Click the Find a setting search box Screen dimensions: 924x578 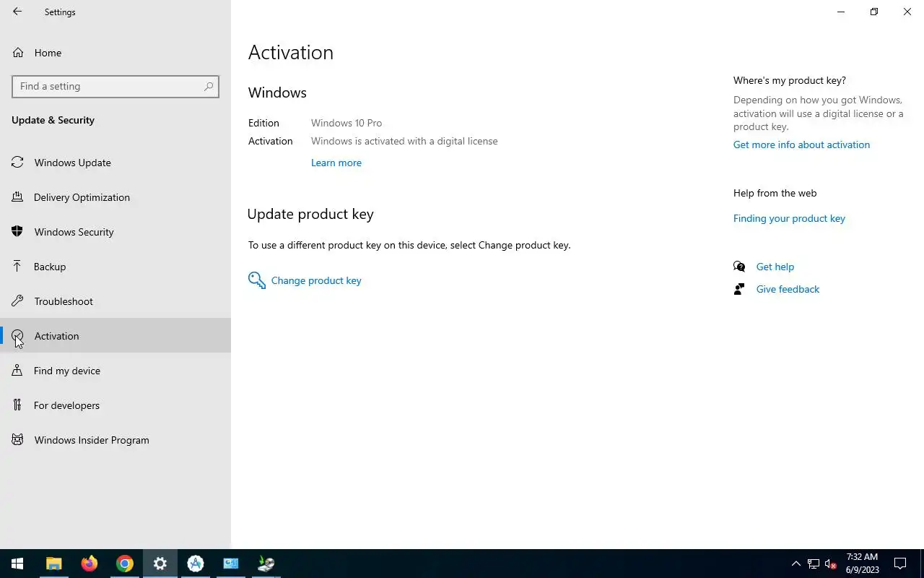[115, 86]
